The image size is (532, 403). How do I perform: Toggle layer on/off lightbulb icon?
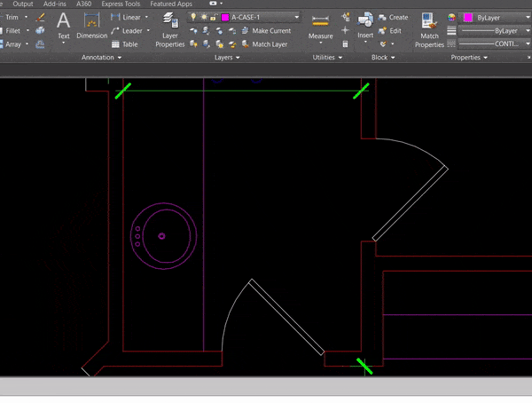point(193,17)
